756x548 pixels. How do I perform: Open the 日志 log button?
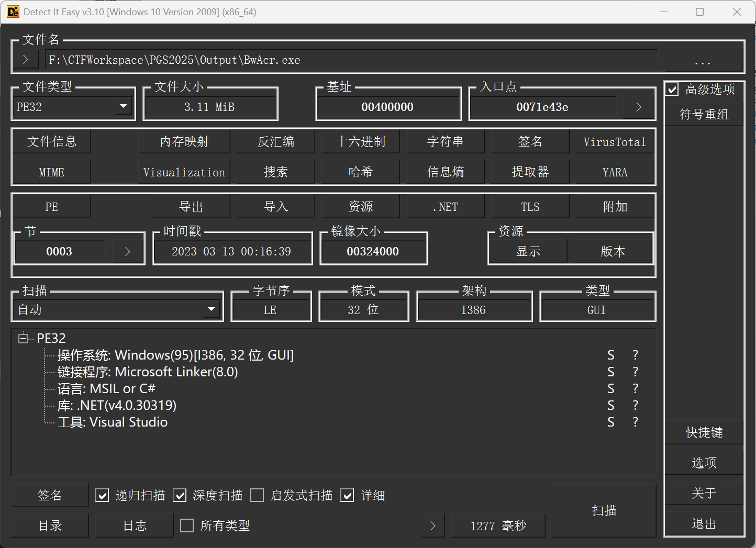click(x=135, y=525)
